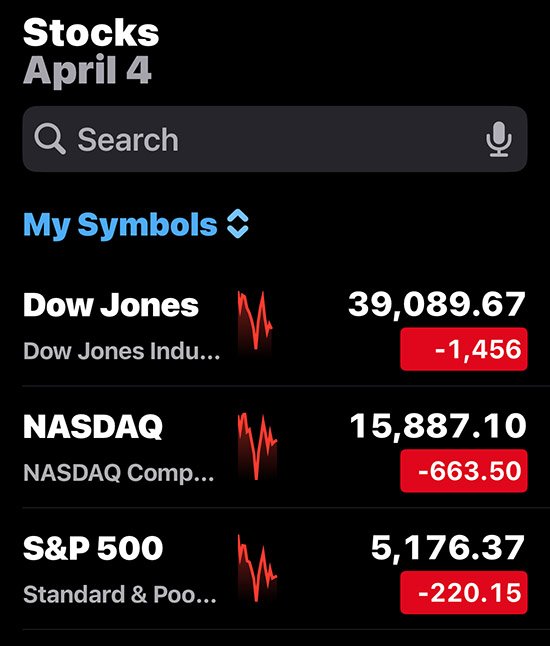
Task: Open Dow Jones price 39,089.67
Action: 437,305
